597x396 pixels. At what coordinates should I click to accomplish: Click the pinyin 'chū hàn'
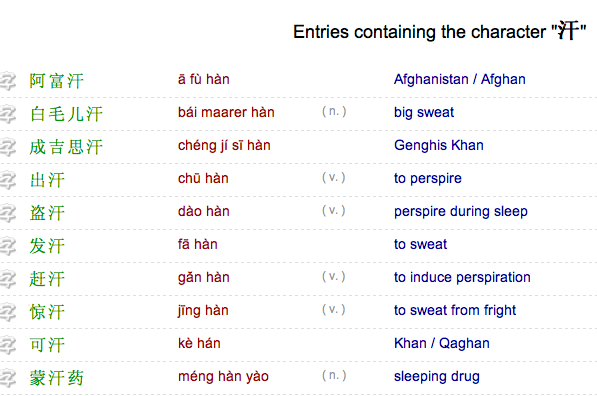coord(203,179)
